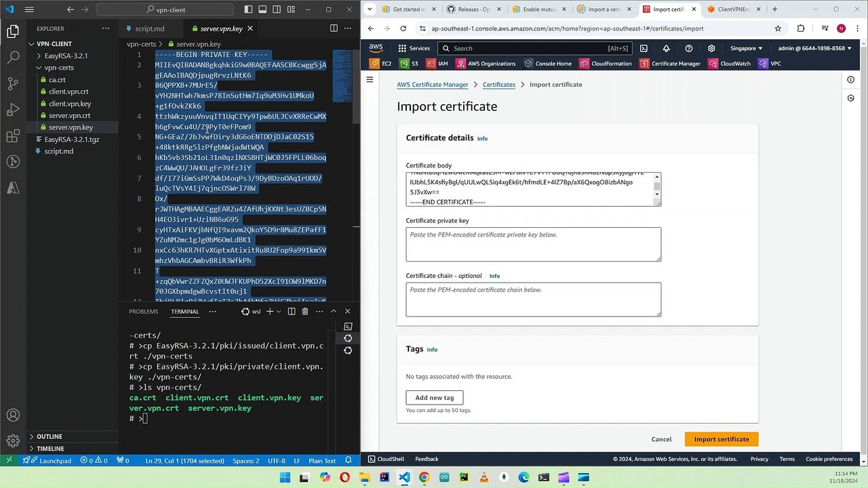The height and width of the screenshot is (488, 868).
Task: Go to the AWS console home via AWS logo
Action: tap(376, 48)
